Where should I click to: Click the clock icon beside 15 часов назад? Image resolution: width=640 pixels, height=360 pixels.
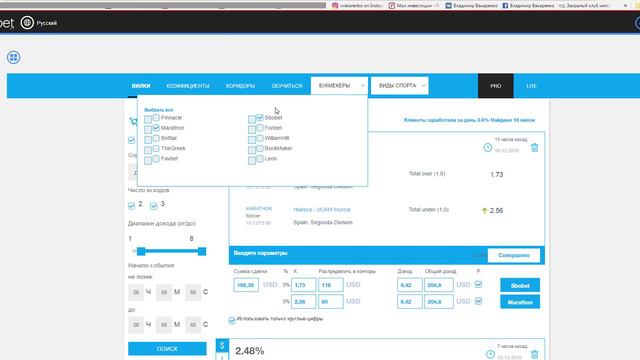pos(487,147)
